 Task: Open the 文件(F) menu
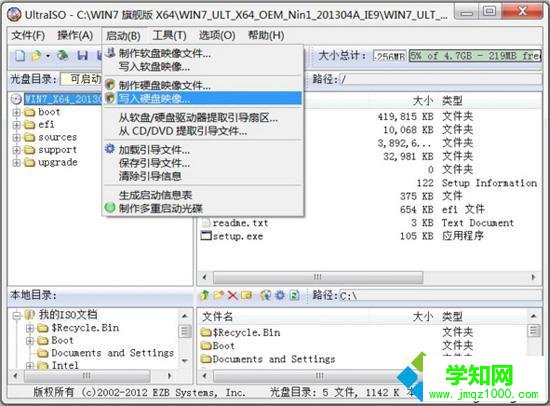[28, 35]
